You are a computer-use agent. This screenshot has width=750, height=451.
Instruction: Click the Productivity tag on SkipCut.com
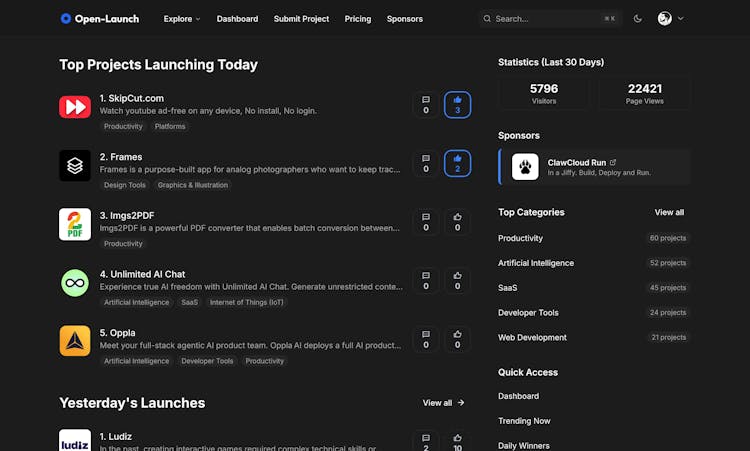123,126
